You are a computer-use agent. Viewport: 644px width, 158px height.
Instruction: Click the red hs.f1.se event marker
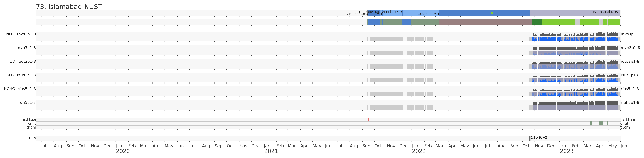pyautogui.click(x=368, y=120)
